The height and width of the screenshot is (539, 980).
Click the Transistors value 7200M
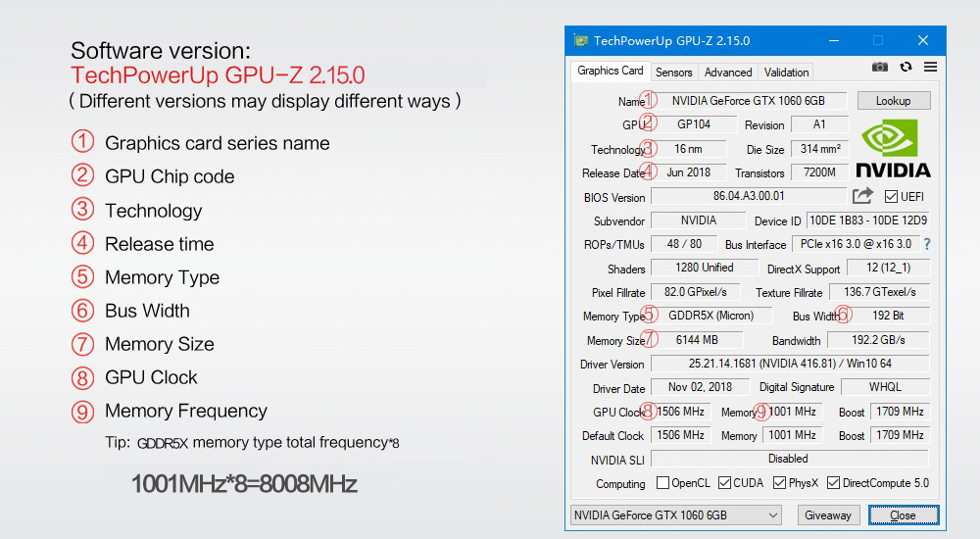click(x=820, y=172)
